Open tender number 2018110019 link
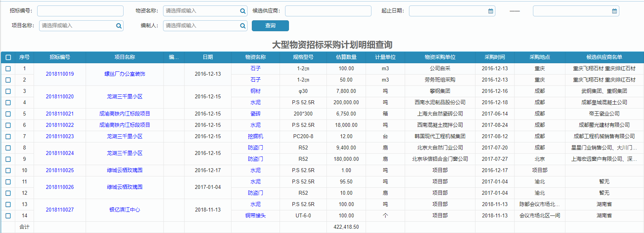This screenshot has height=233, width=644. 60,74
